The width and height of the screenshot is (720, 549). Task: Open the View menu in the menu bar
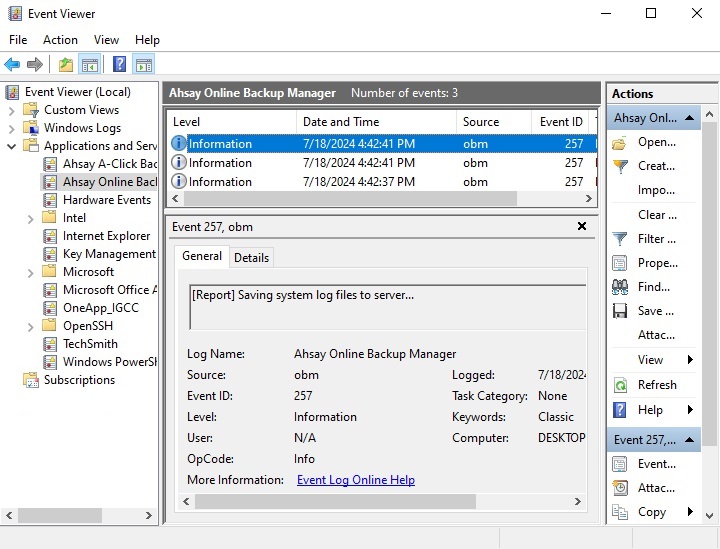pos(106,40)
